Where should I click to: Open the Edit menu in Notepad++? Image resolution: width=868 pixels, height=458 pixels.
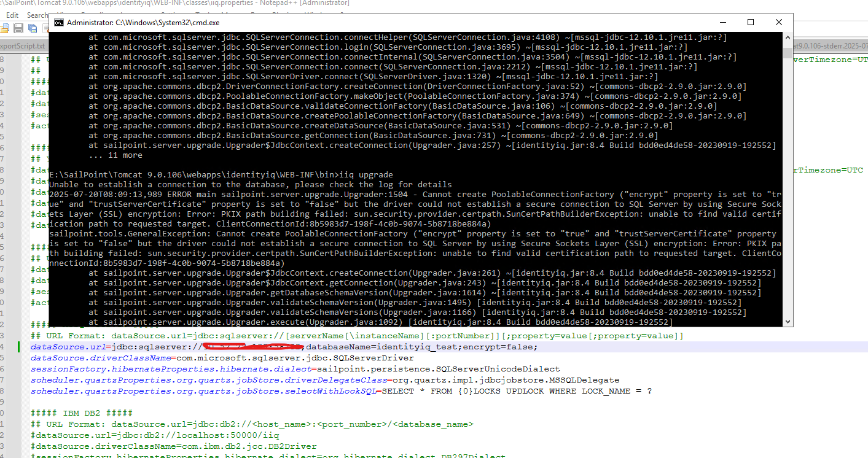(x=12, y=15)
